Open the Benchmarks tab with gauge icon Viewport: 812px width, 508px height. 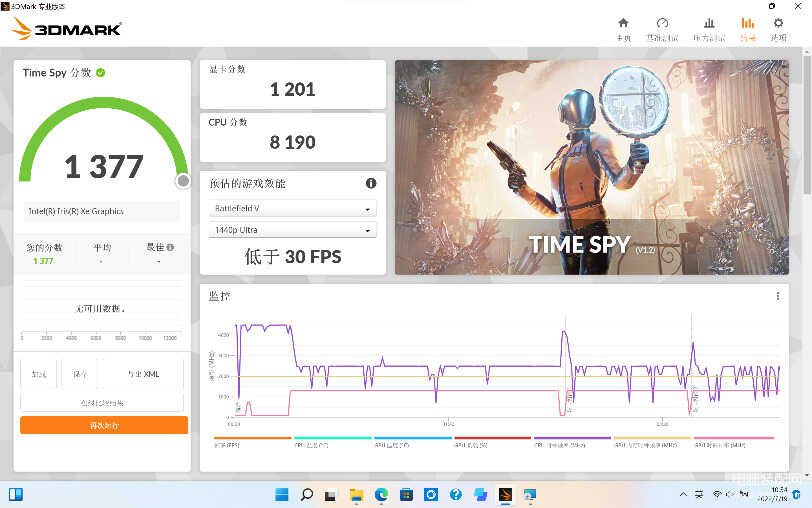662,29
